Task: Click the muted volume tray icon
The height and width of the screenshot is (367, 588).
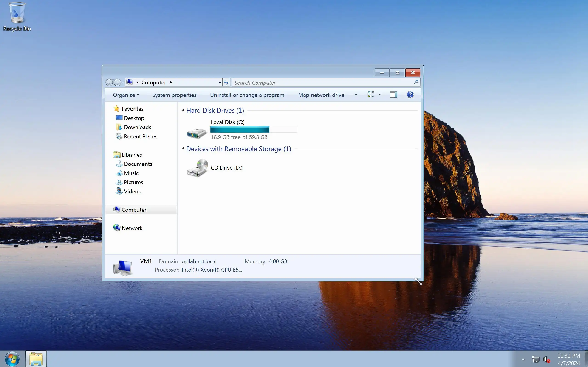Action: (546, 359)
